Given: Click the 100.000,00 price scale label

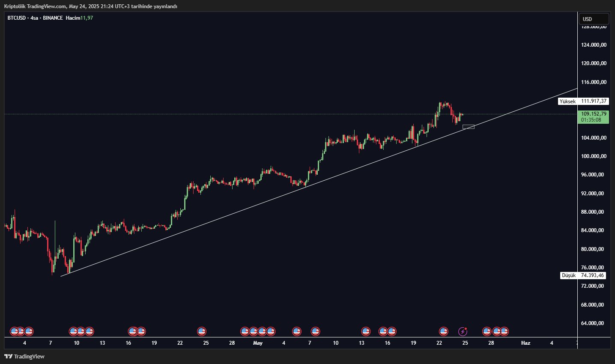Looking at the screenshot, I should pyautogui.click(x=593, y=156).
